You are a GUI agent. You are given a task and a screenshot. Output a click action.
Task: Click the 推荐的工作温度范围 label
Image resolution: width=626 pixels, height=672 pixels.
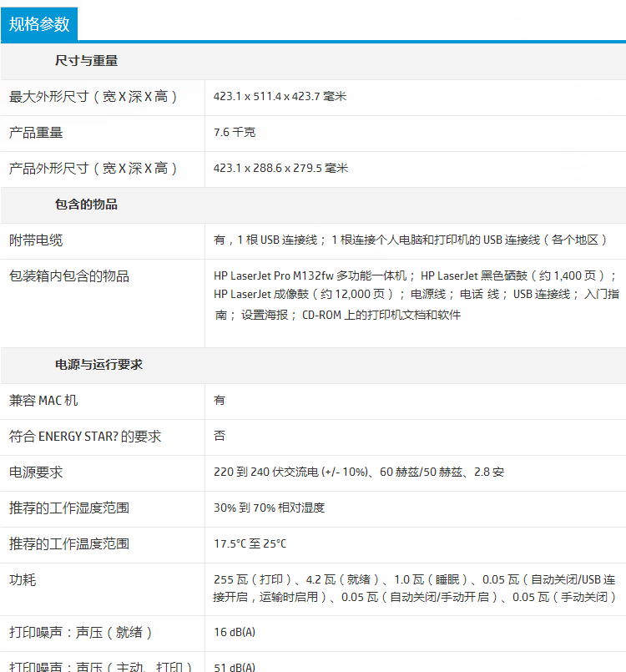click(x=69, y=544)
